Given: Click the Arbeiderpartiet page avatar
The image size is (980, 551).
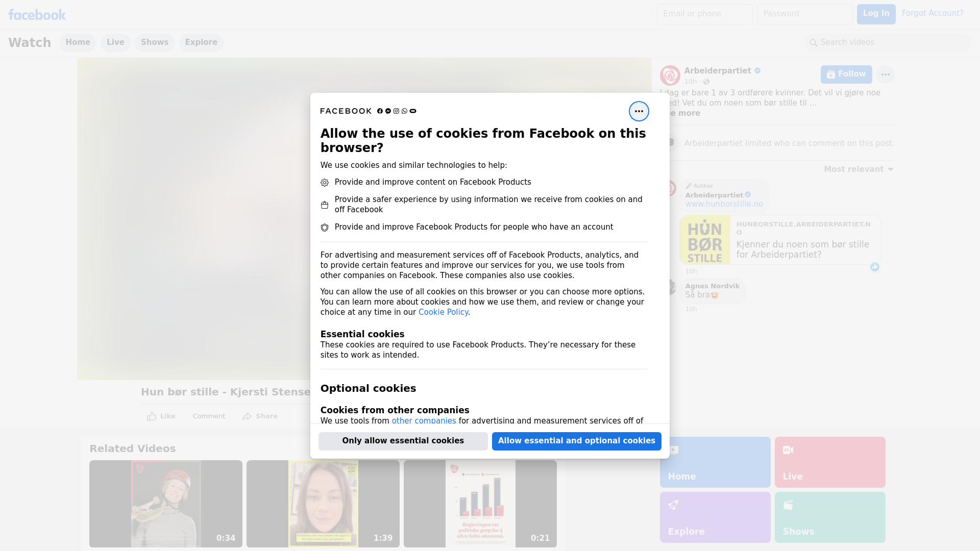Looking at the screenshot, I should 670,76.
